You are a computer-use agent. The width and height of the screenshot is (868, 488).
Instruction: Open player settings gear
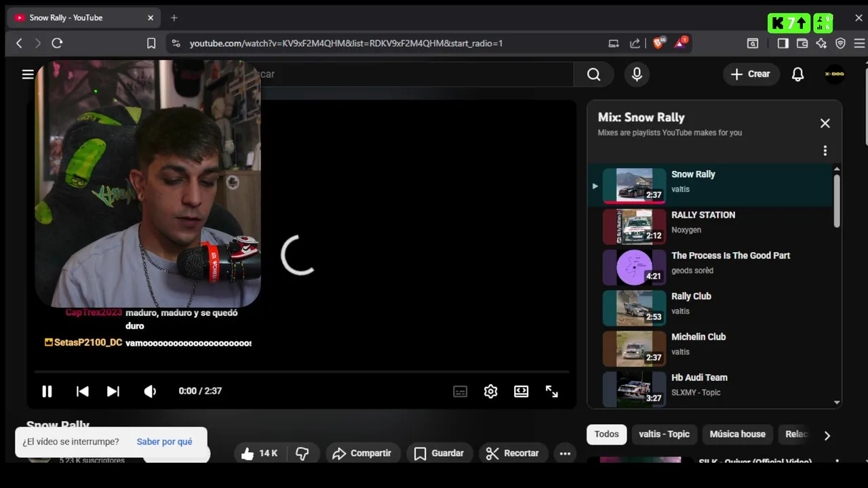pos(491,391)
